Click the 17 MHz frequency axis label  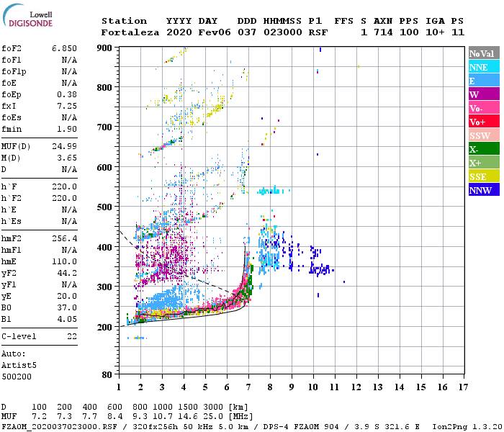463,387
